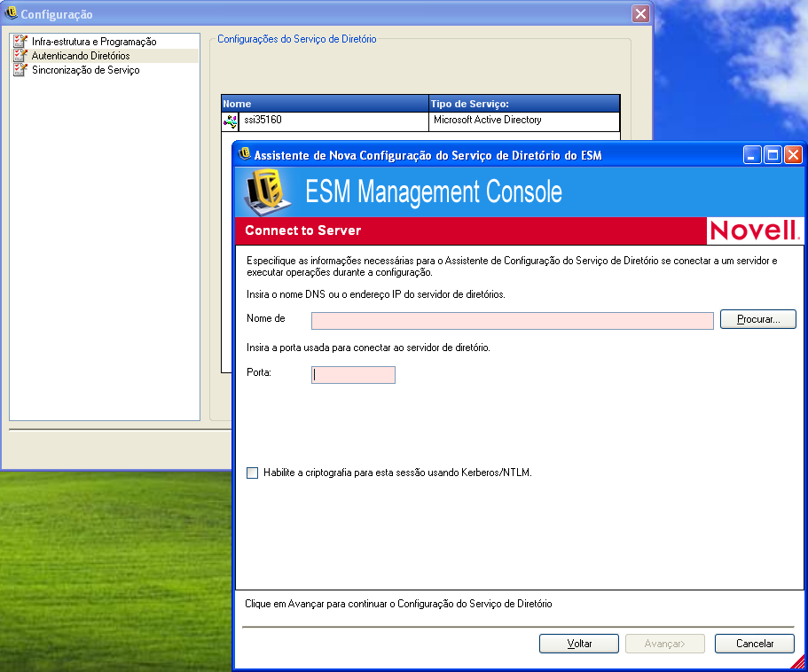Screen dimensions: 808x672
Task: Click the wizard resize grip corner
Action: [797, 661]
